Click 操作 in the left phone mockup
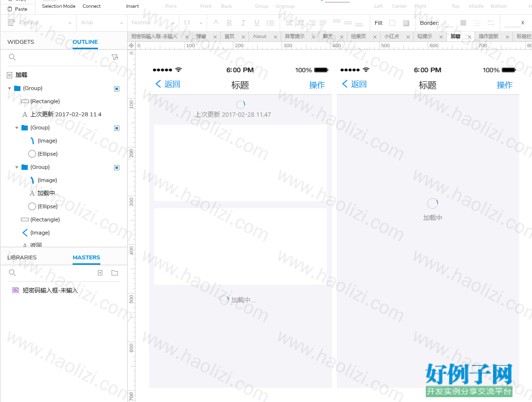Screen dimensions: 532x402 (x=317, y=85)
